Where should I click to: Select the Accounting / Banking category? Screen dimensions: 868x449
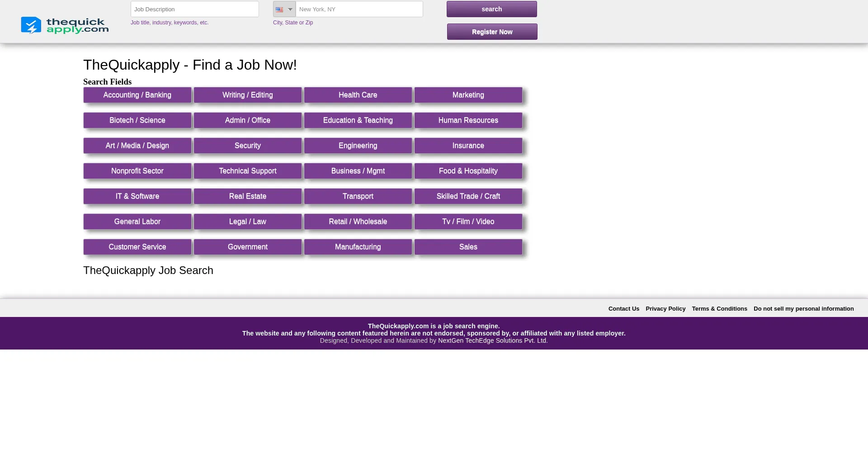137,95
